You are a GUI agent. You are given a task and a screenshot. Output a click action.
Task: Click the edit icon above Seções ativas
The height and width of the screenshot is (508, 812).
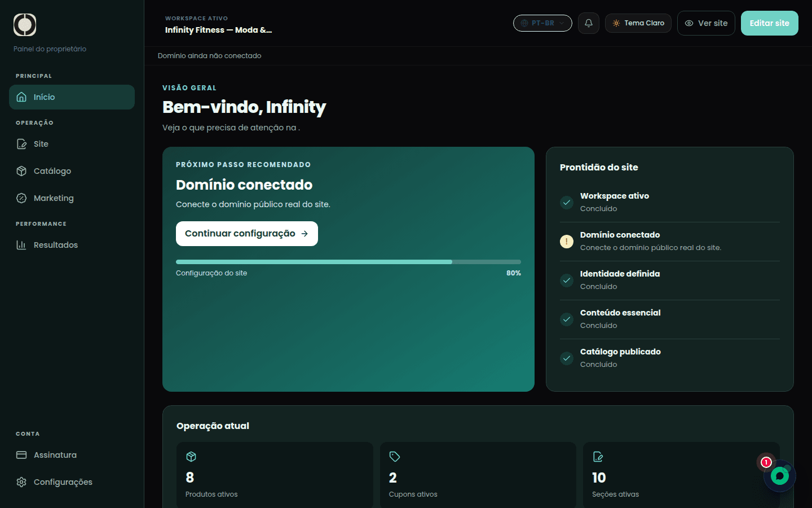[598, 457]
